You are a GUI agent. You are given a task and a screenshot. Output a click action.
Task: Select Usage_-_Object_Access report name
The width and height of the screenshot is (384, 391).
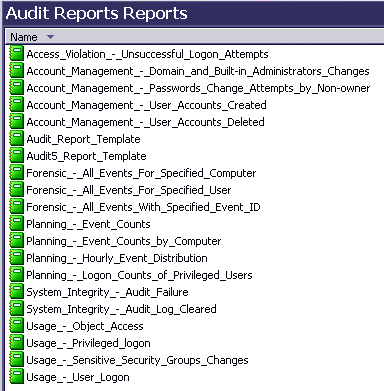[85, 326]
